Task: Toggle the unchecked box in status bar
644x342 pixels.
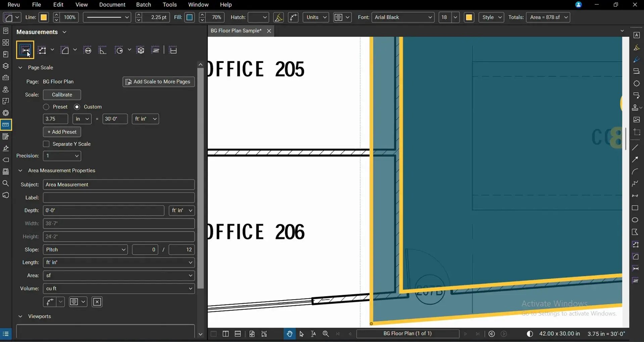Action: click(x=213, y=334)
